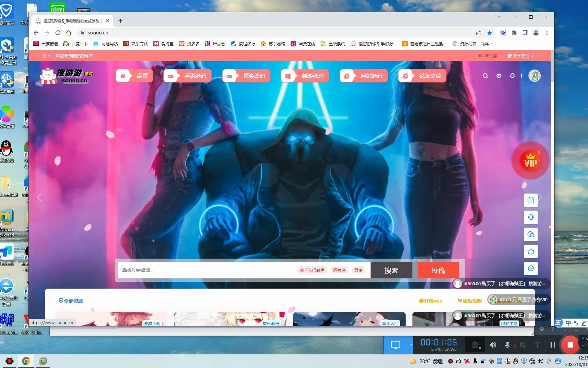Toggle recorder system sound speaker
The height and width of the screenshot is (368, 588).
493,345
